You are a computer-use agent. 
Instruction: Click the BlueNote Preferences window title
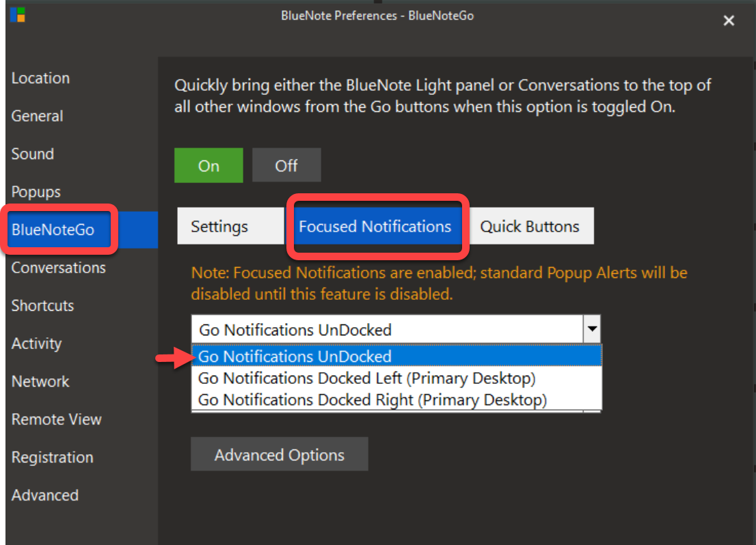(377, 16)
